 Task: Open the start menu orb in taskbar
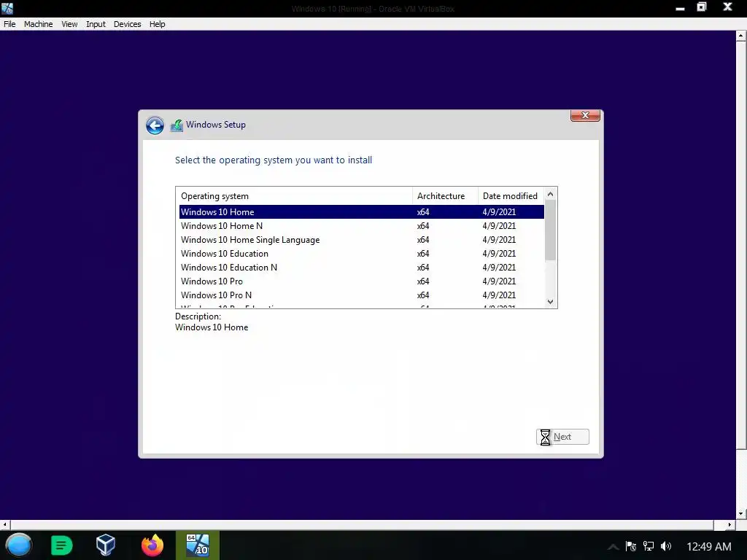coord(18,545)
